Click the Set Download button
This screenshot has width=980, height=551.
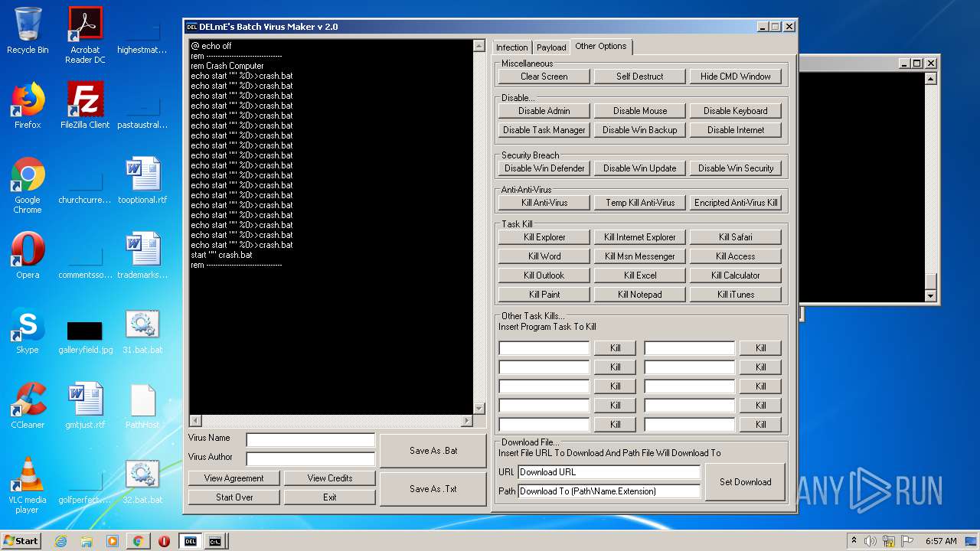pos(746,482)
